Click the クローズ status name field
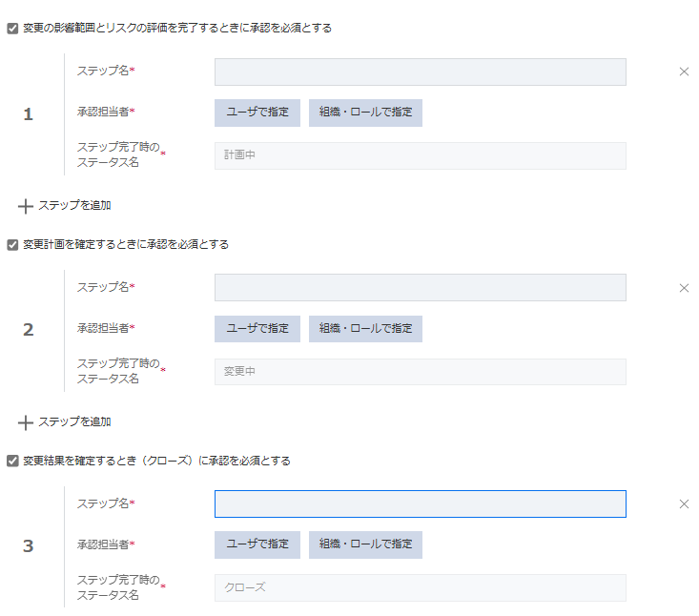Screen dimensions: 699x616 pyautogui.click(x=420, y=587)
